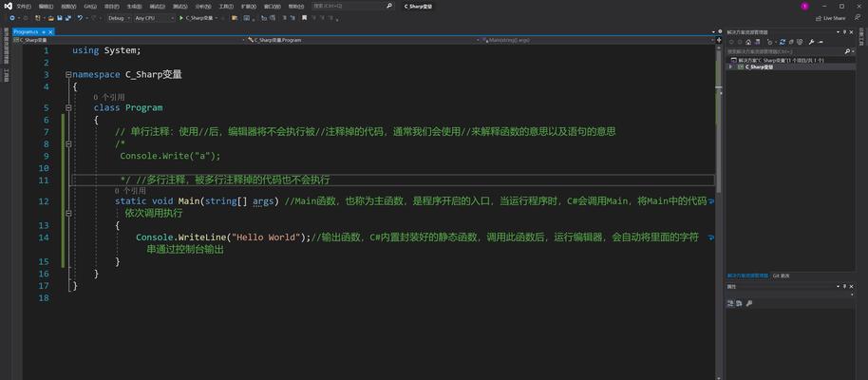Click Console.Write("a"); commented code line
868x380 pixels.
(x=171, y=156)
